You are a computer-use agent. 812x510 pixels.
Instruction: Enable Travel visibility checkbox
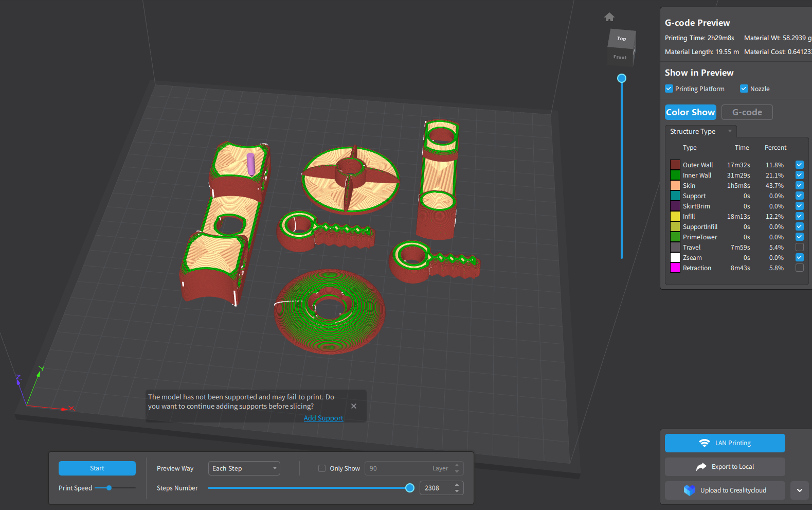click(800, 247)
